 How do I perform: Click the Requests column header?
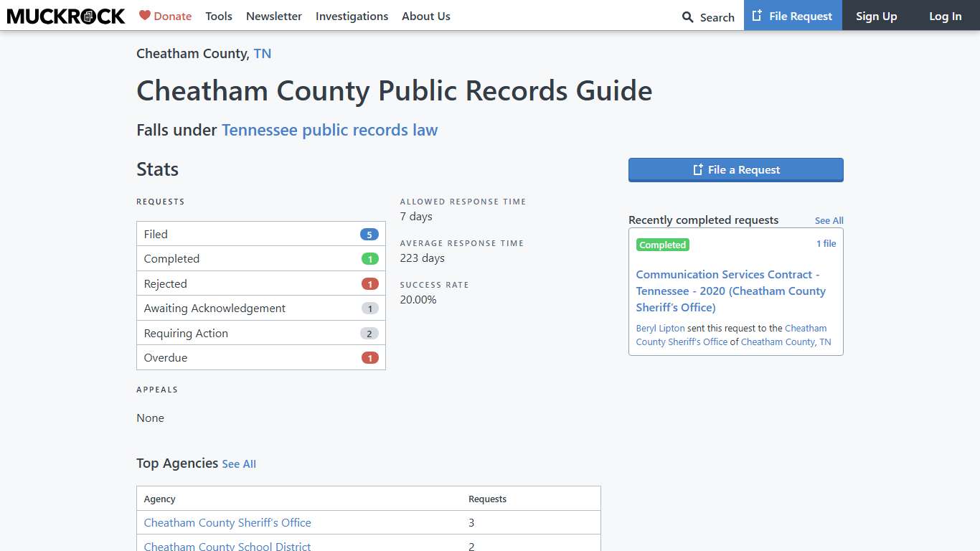coord(487,499)
